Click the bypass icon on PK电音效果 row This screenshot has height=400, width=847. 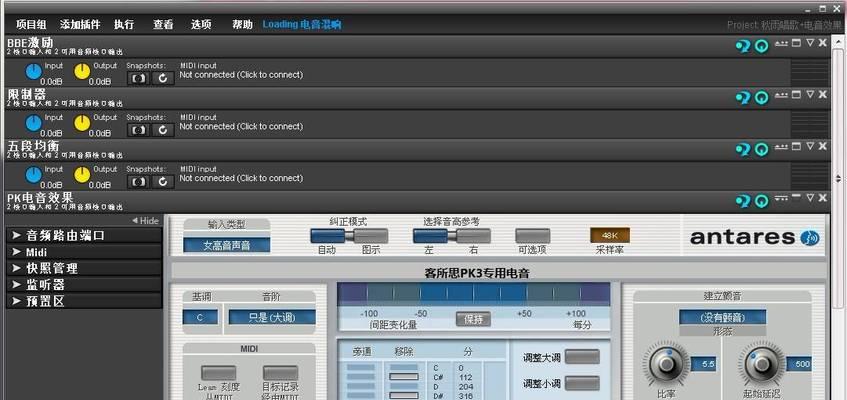click(743, 201)
